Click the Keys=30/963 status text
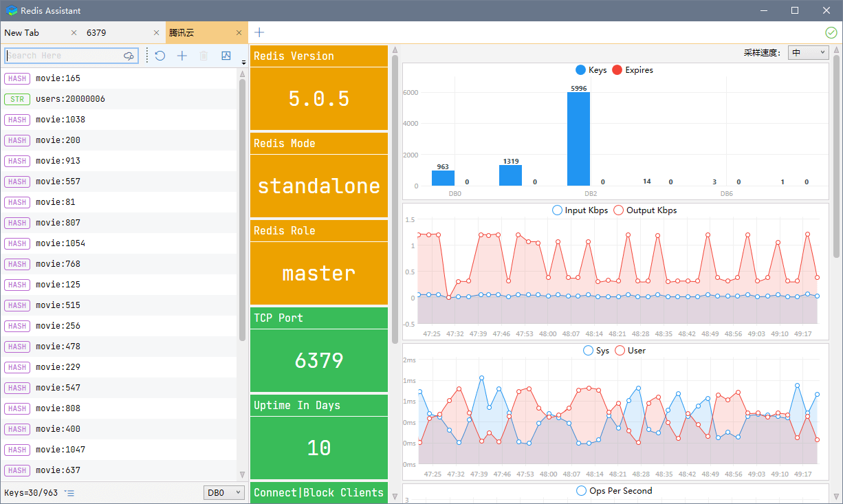Viewport: 843px width, 504px height. (32, 493)
